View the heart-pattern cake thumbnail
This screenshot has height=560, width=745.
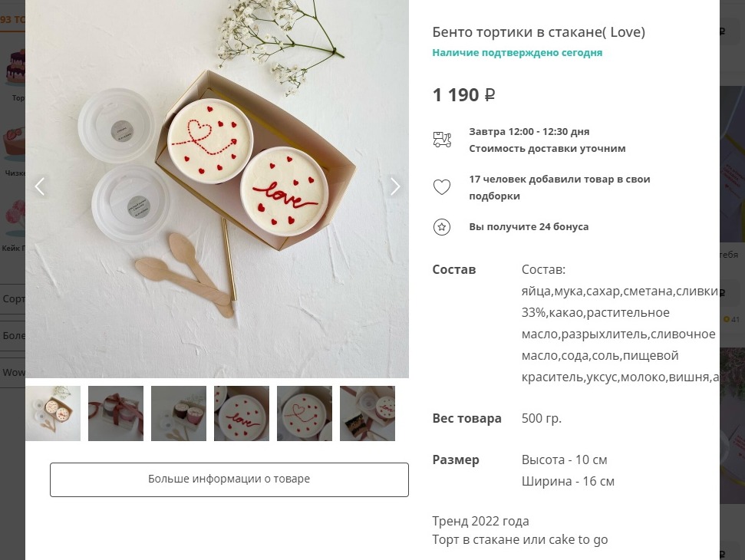point(305,413)
